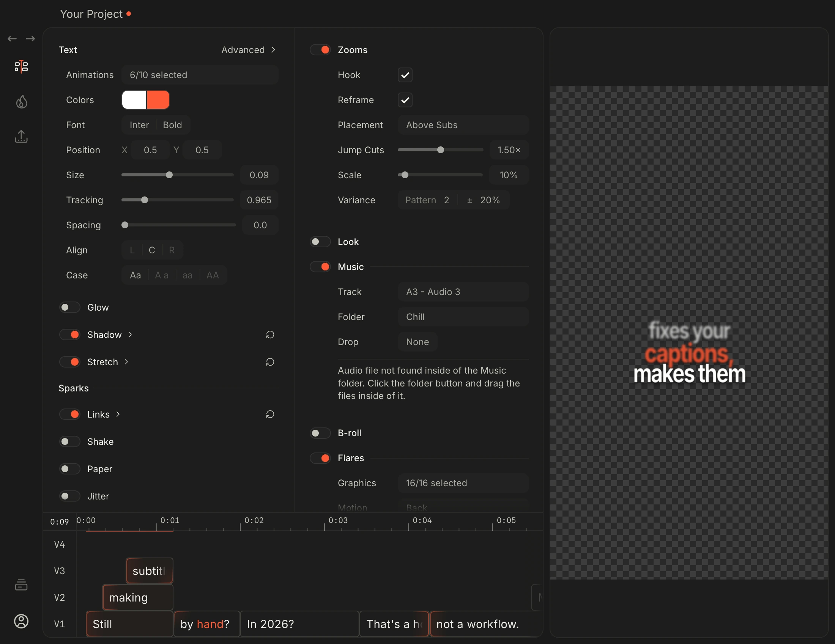Reset the Shadow settings
The width and height of the screenshot is (835, 644).
tap(270, 335)
